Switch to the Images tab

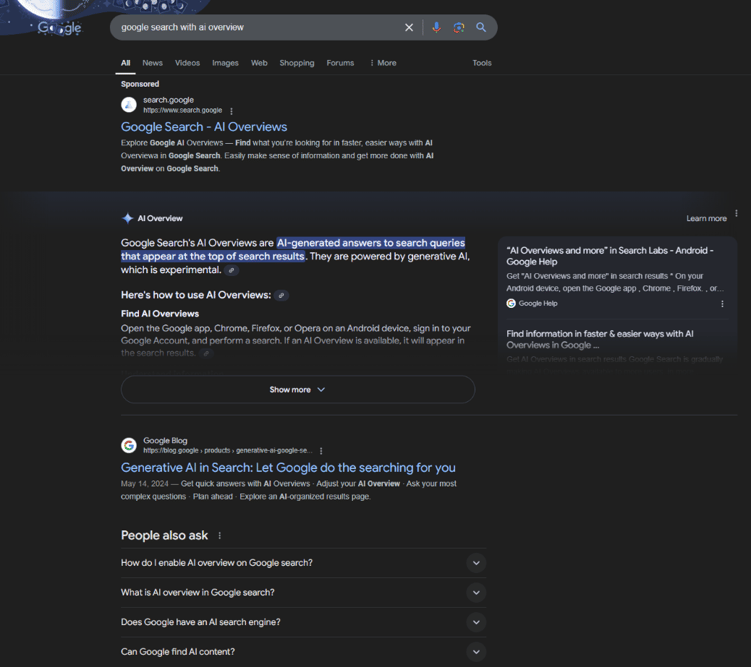pos(225,63)
